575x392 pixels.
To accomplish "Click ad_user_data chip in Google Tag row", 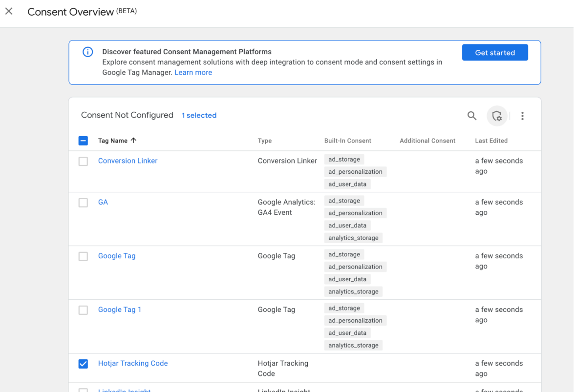I will click(x=347, y=279).
